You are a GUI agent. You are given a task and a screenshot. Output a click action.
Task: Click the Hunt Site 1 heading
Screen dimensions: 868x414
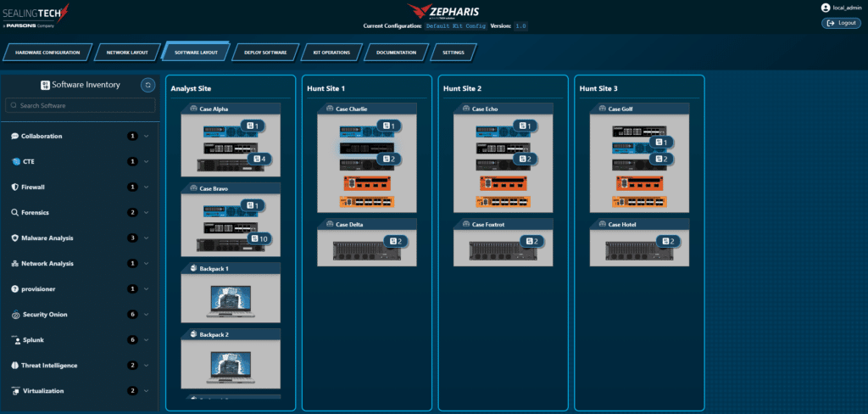pyautogui.click(x=325, y=88)
